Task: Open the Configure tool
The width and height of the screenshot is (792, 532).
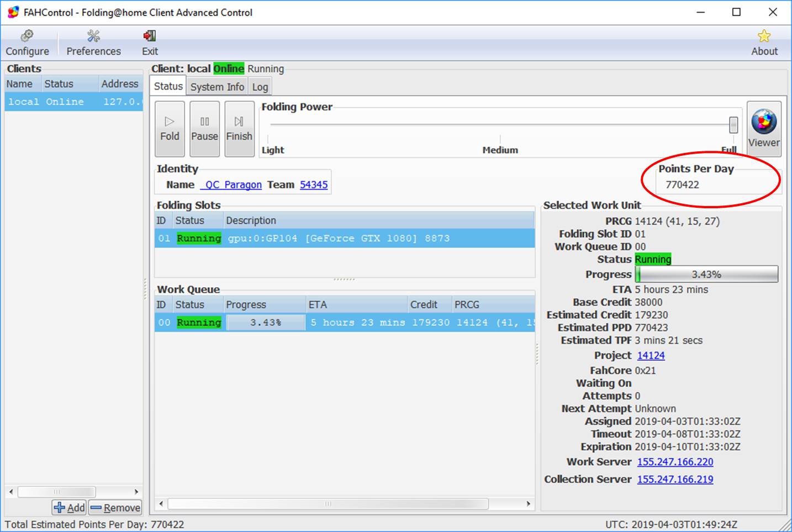Action: [27, 43]
